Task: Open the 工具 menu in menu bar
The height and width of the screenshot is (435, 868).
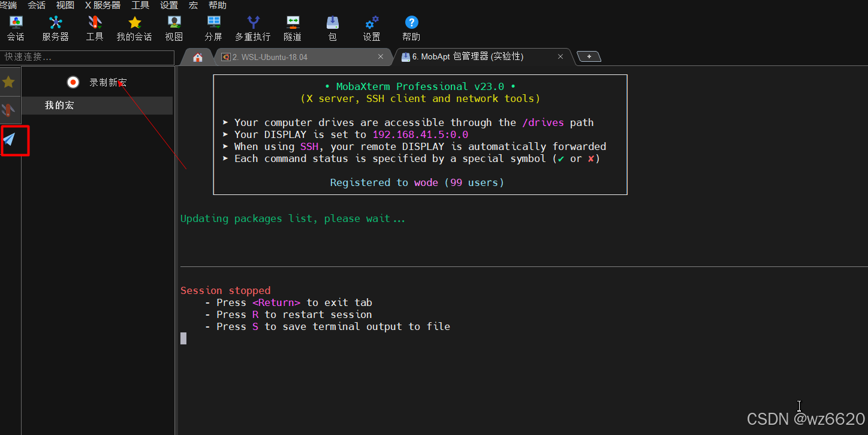Action: [x=140, y=5]
